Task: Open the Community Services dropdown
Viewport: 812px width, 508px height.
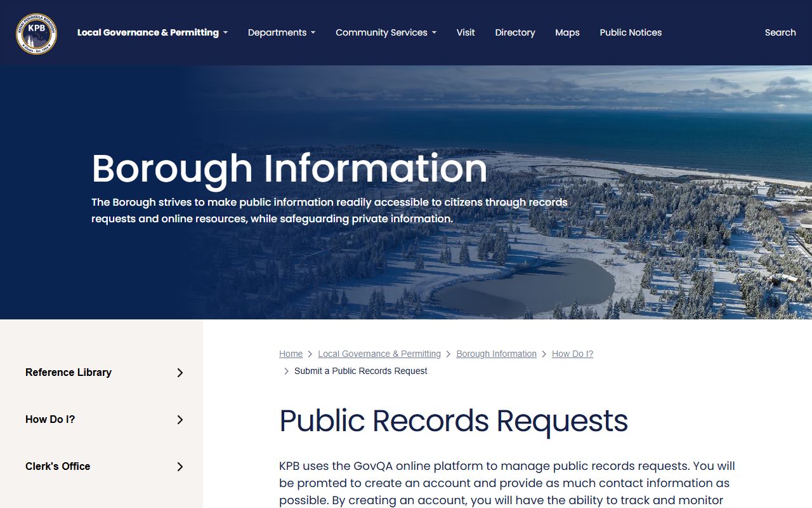Action: 386,32
